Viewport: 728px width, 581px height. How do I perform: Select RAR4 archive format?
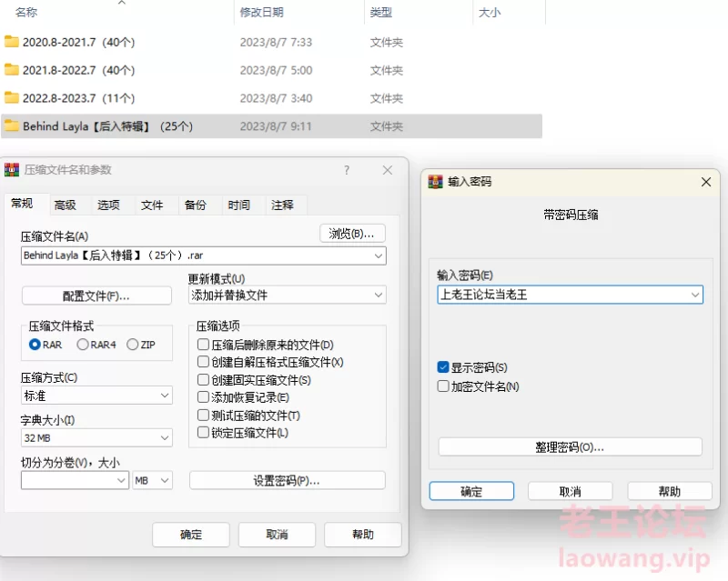point(83,345)
